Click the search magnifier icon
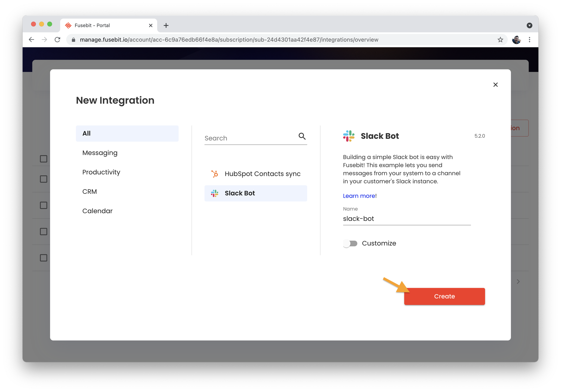The height and width of the screenshot is (392, 561). click(302, 136)
